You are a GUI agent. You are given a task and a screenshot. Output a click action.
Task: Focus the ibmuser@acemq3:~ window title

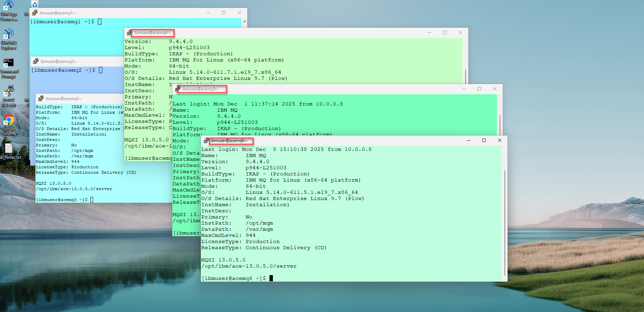64,99
